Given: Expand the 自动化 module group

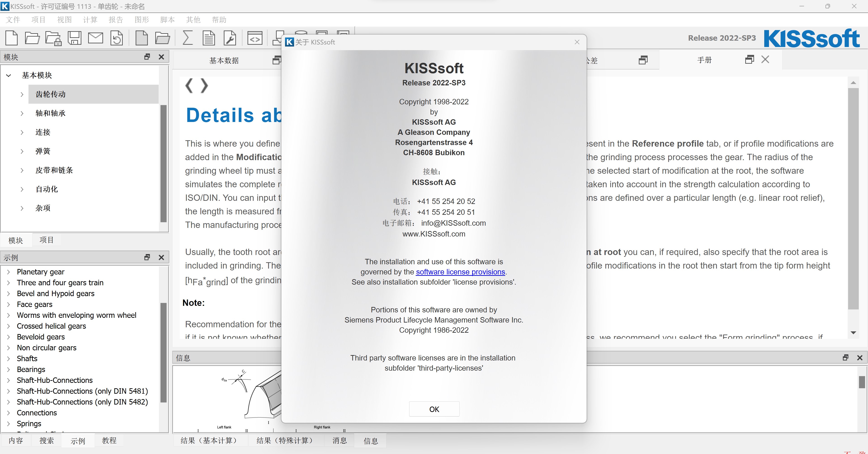Looking at the screenshot, I should tap(22, 189).
